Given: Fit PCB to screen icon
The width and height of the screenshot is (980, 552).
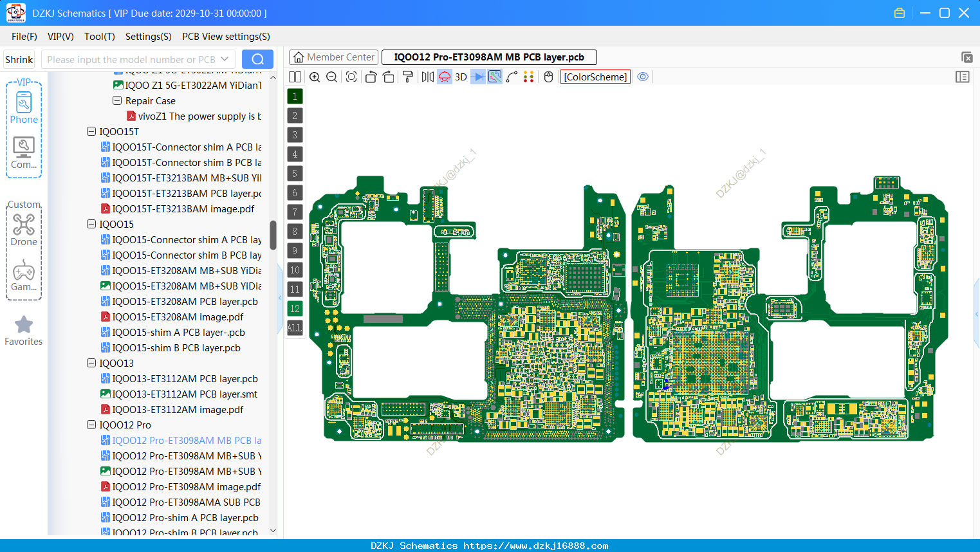Looking at the screenshot, I should tap(351, 77).
